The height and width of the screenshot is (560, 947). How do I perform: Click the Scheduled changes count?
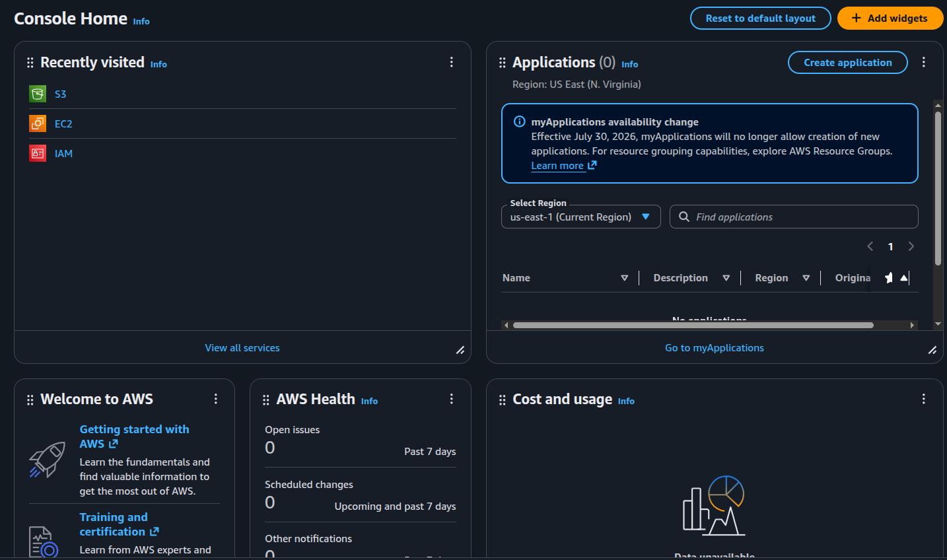tap(270, 503)
